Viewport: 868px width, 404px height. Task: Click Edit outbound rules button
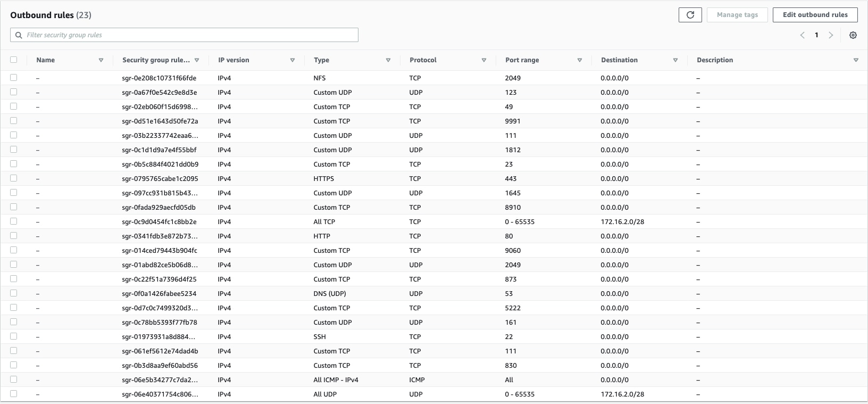click(x=815, y=15)
